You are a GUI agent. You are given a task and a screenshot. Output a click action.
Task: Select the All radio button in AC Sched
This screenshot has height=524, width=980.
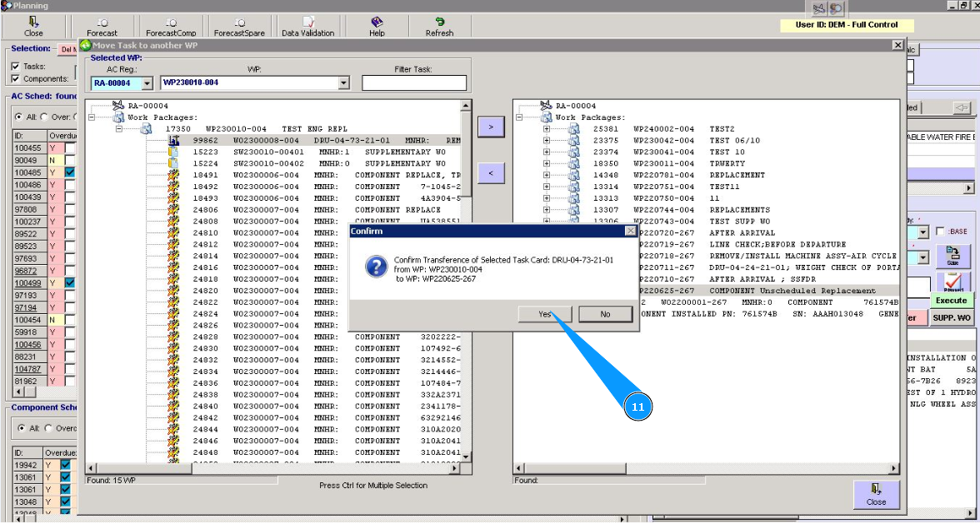click(x=19, y=117)
